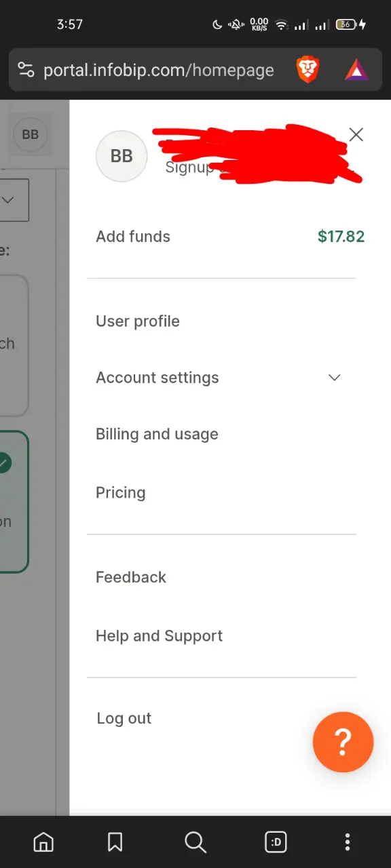Open the orange help question mark button

tap(343, 743)
